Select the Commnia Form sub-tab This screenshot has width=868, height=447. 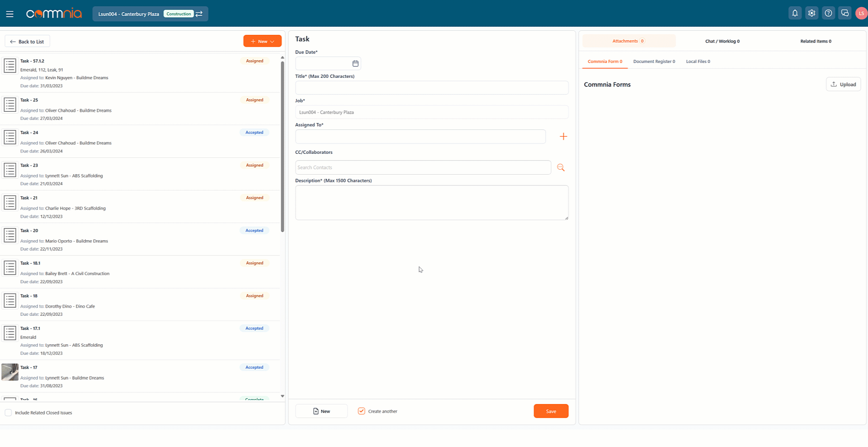[x=605, y=62]
